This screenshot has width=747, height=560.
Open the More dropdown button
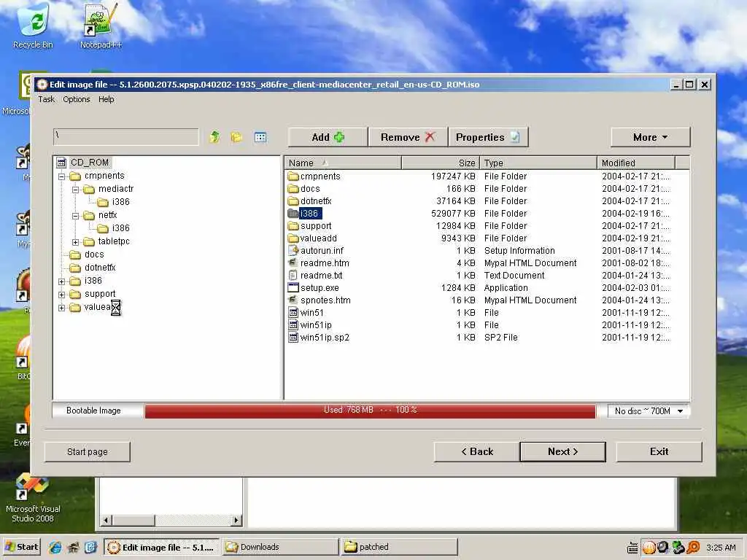click(x=650, y=137)
